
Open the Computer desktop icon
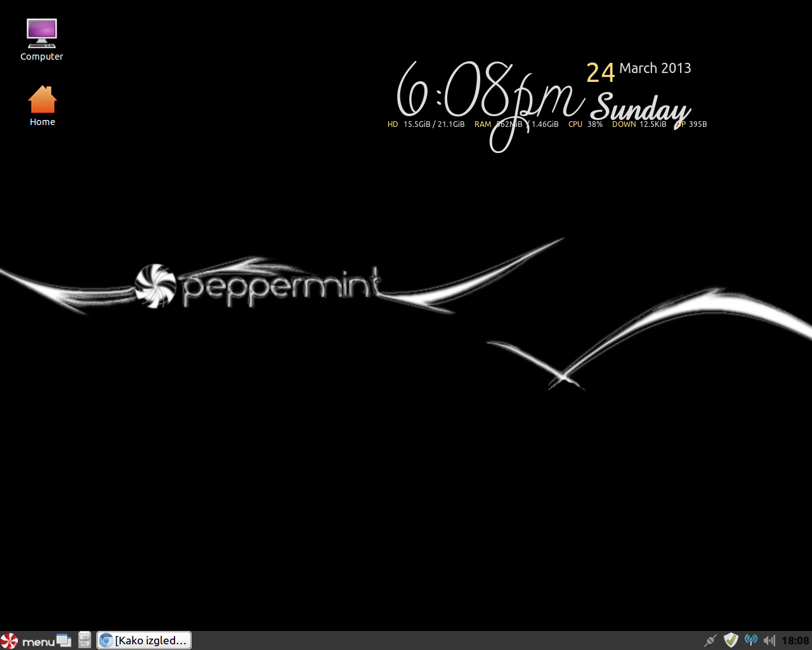pos(42,39)
